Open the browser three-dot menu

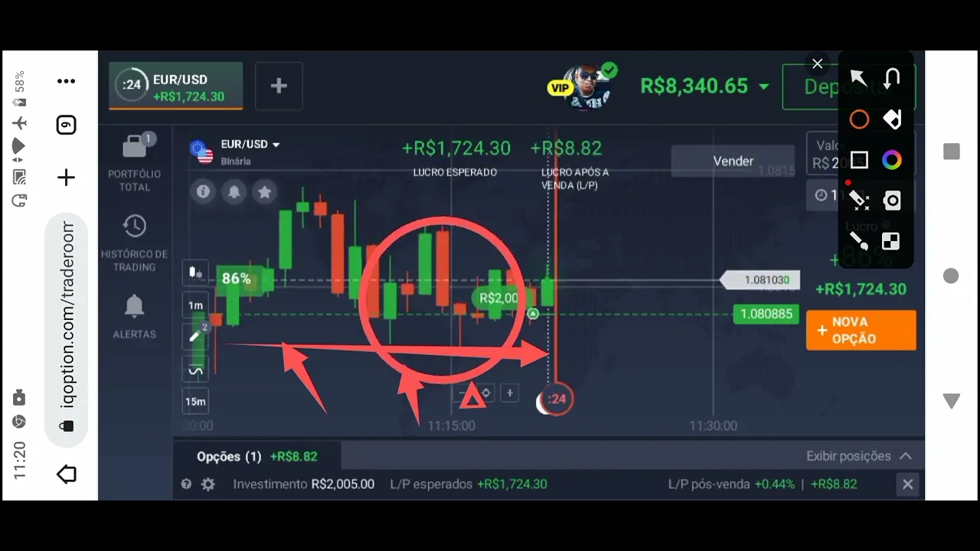click(67, 81)
